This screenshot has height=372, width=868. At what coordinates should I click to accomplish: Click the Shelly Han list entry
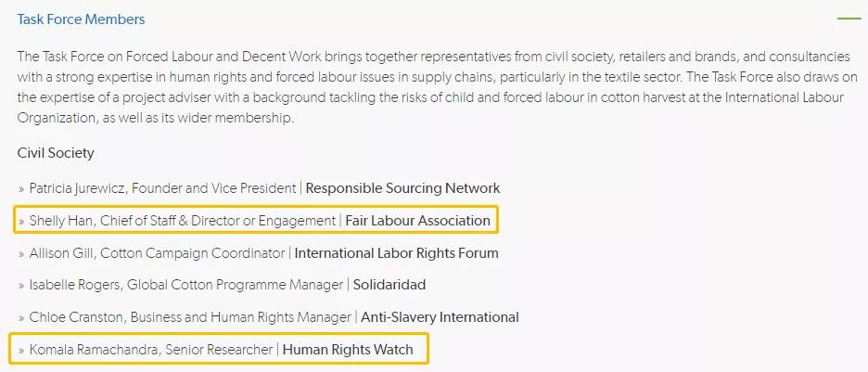pyautogui.click(x=254, y=221)
